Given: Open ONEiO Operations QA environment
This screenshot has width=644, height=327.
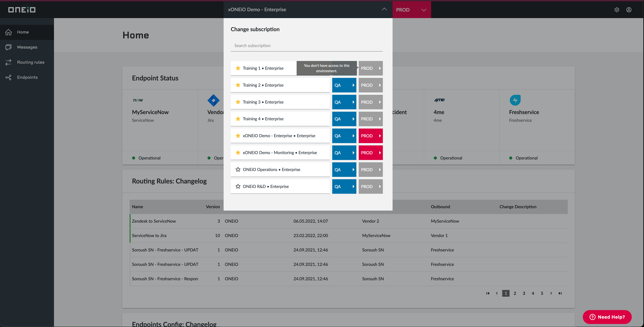Looking at the screenshot, I should pyautogui.click(x=344, y=170).
